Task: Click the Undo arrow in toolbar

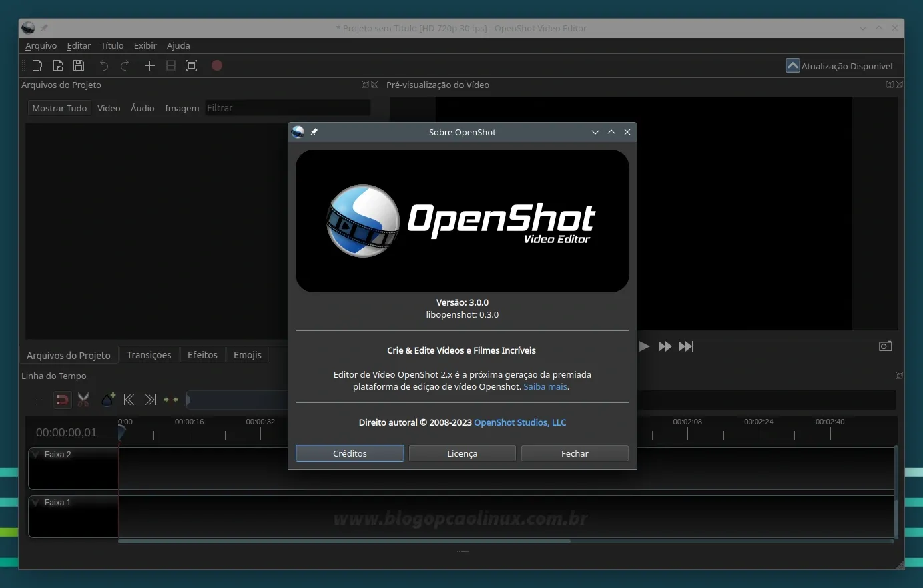Action: [x=104, y=65]
